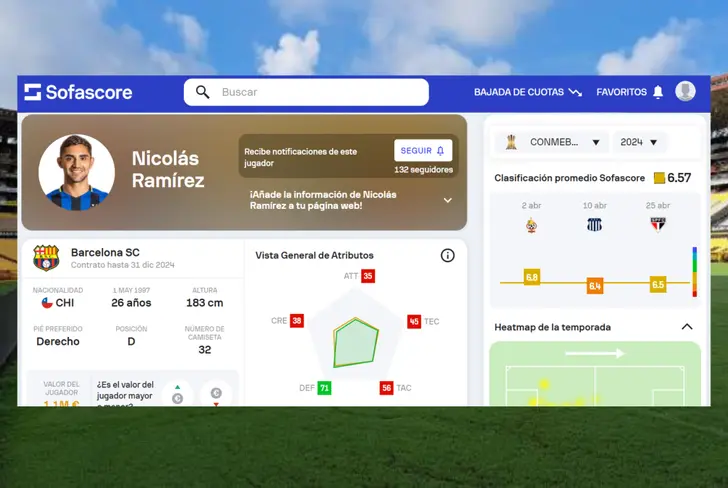Expand the add-to-website info section
The image size is (728, 488).
tap(448, 201)
